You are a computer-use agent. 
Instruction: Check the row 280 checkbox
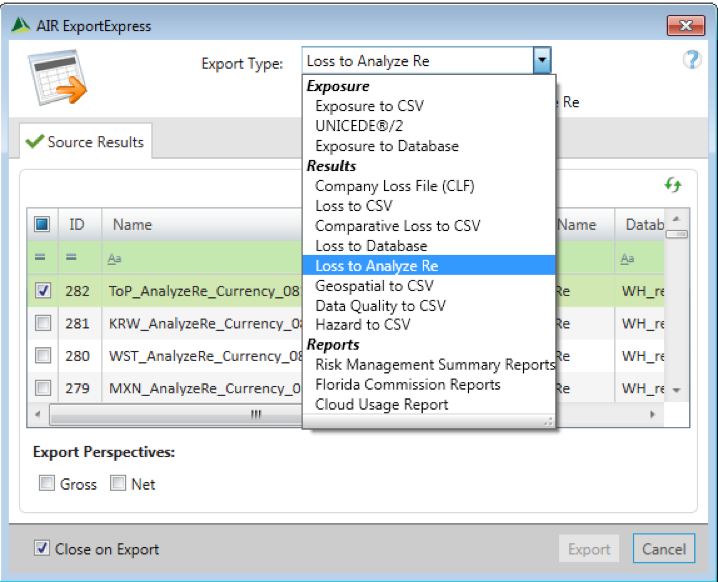point(43,356)
